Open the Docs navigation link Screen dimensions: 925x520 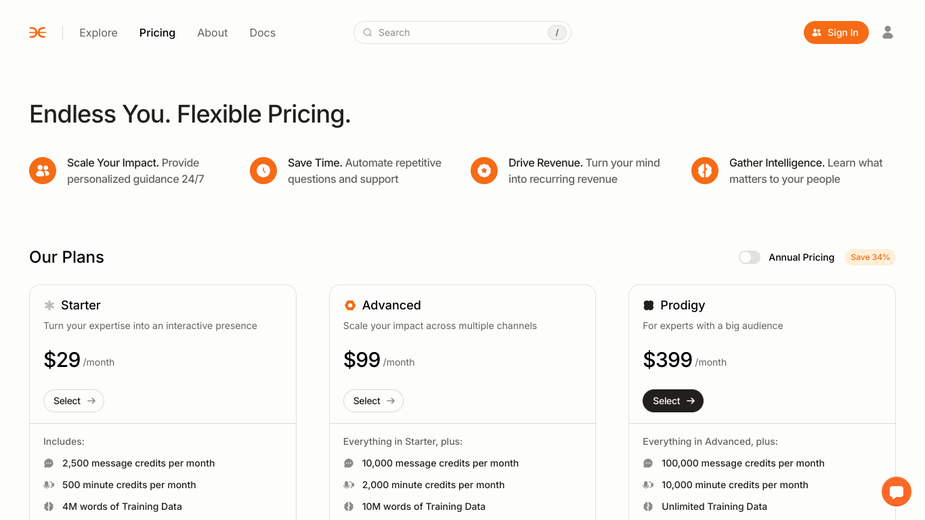click(263, 32)
